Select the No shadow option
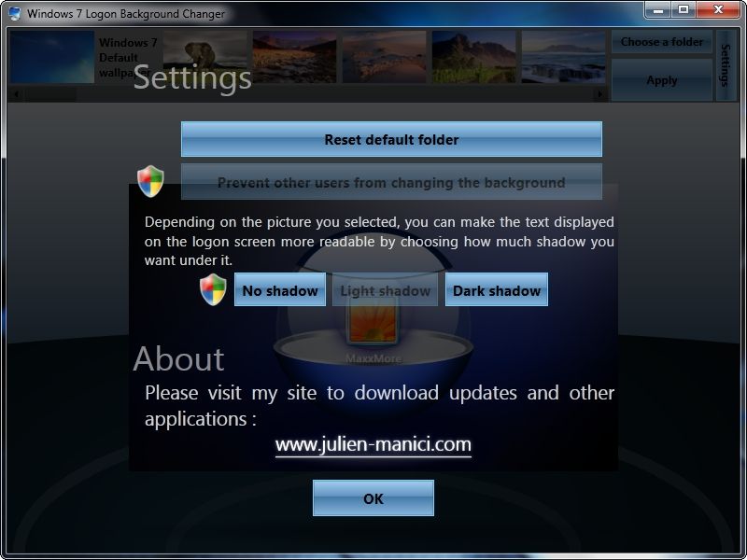The height and width of the screenshot is (560, 747). (x=280, y=289)
